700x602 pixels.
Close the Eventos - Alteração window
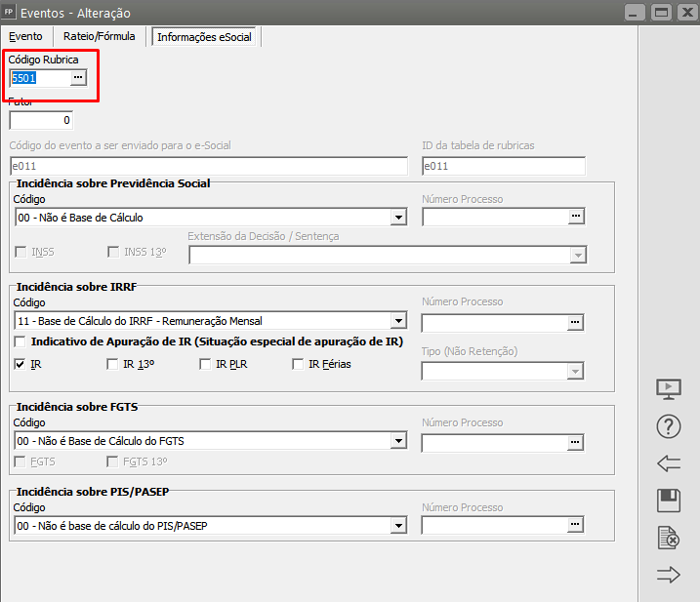click(x=688, y=12)
